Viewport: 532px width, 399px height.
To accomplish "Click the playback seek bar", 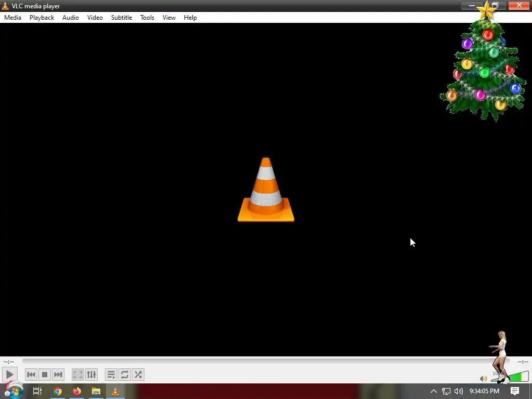I will point(266,362).
